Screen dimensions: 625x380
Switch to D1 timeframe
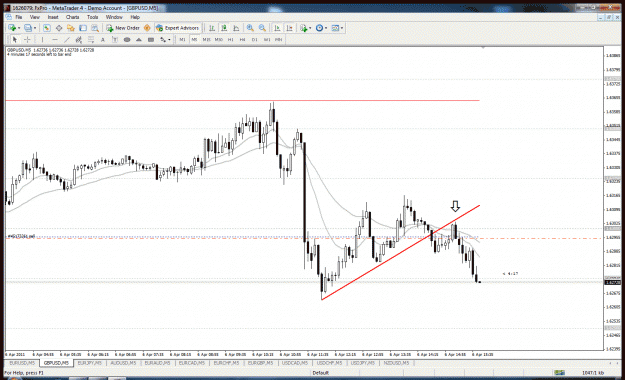tap(255, 39)
